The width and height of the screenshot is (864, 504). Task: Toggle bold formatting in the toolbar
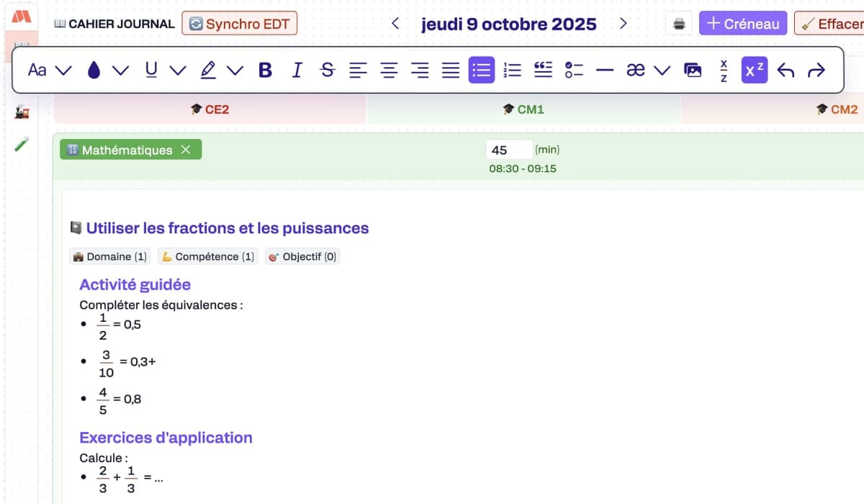point(265,70)
